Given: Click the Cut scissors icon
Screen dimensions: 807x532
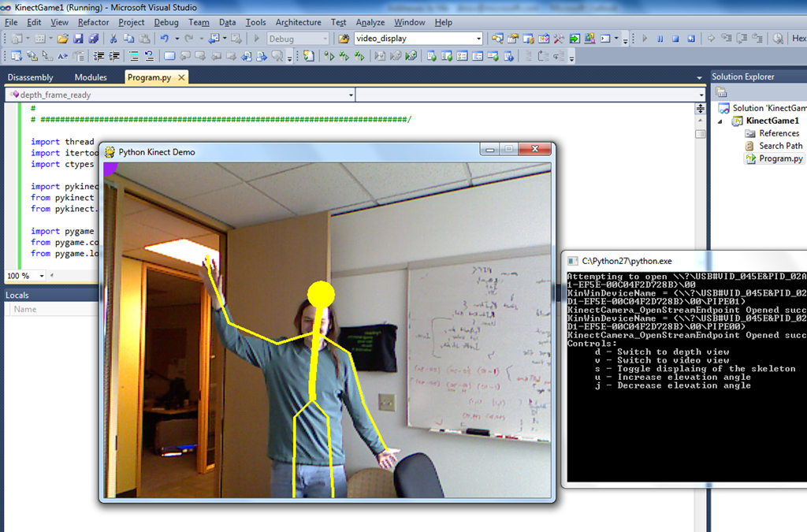Looking at the screenshot, I should [x=113, y=39].
